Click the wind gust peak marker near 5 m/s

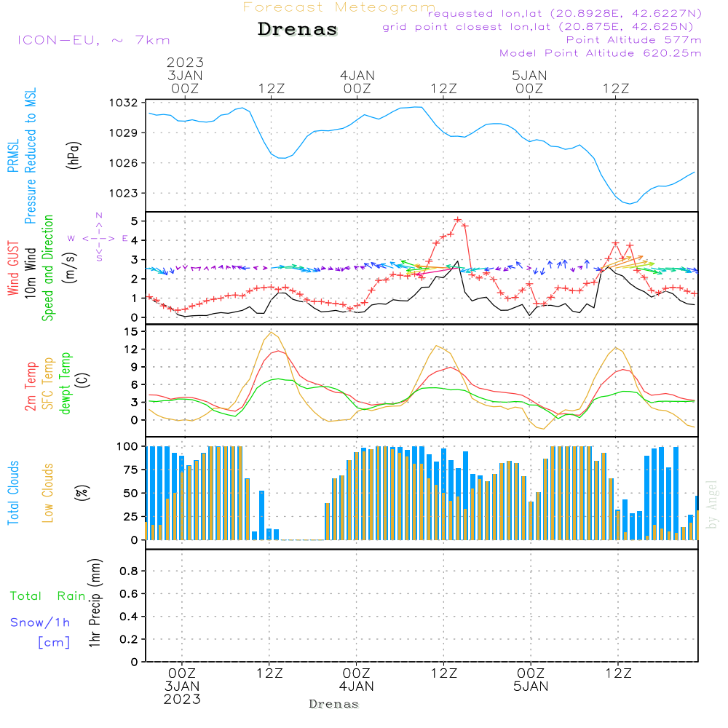tap(458, 220)
